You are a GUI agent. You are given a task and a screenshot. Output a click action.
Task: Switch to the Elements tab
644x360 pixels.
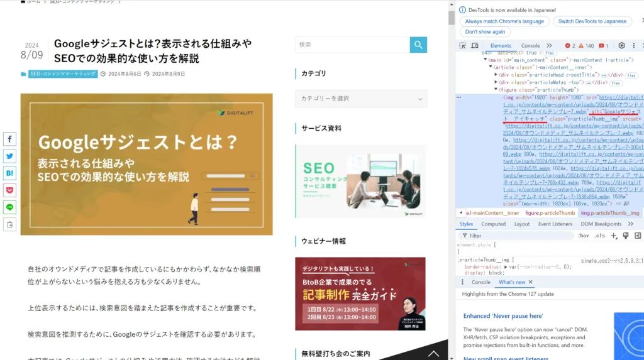click(x=501, y=46)
